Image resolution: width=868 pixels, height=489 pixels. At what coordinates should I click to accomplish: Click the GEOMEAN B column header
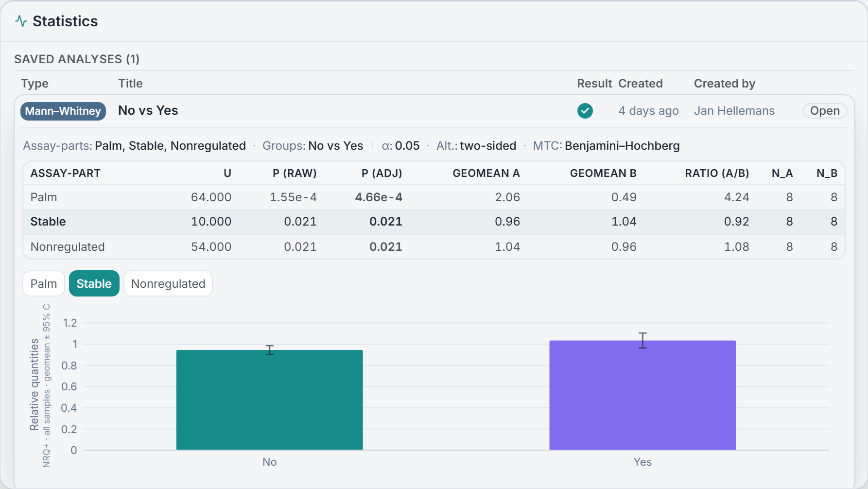tap(603, 174)
